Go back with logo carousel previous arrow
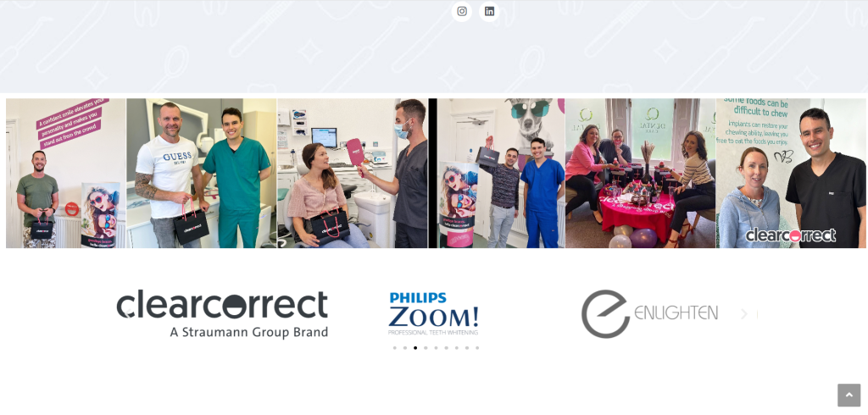 (x=128, y=314)
